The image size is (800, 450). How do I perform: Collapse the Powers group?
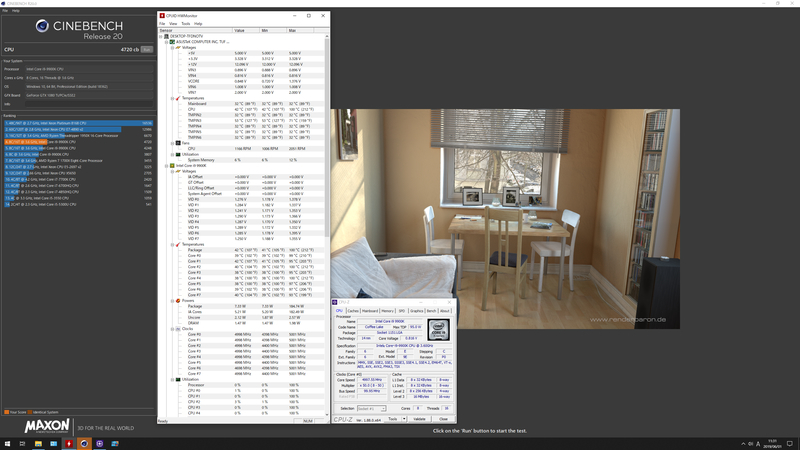tap(172, 301)
